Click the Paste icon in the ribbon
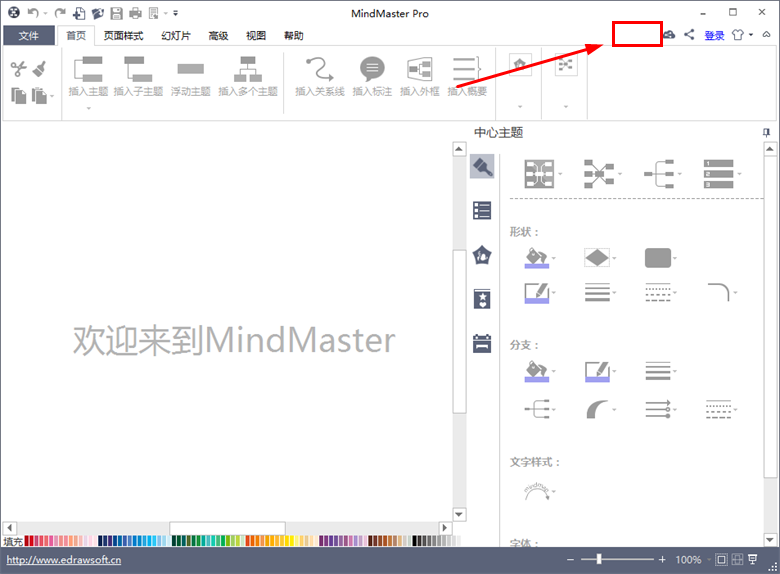The width and height of the screenshot is (780, 574). pyautogui.click(x=40, y=95)
